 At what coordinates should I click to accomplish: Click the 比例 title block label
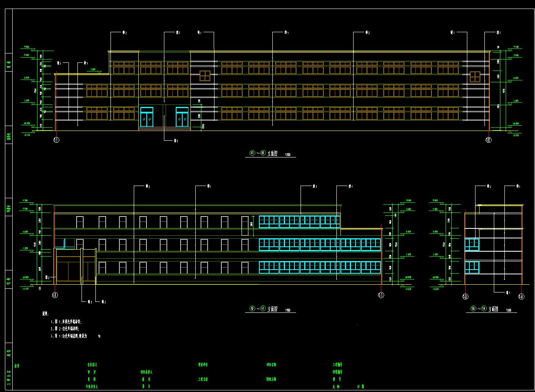(x=336, y=386)
